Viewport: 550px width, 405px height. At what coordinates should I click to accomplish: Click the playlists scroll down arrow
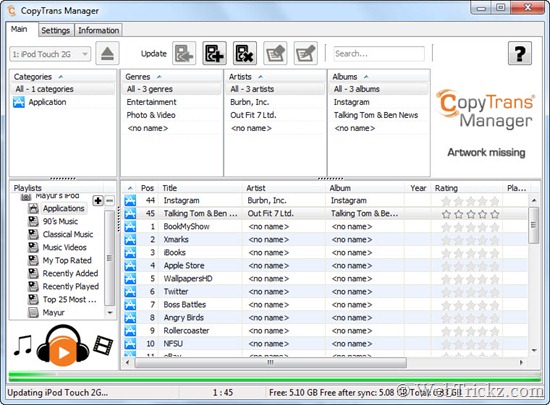(x=110, y=312)
